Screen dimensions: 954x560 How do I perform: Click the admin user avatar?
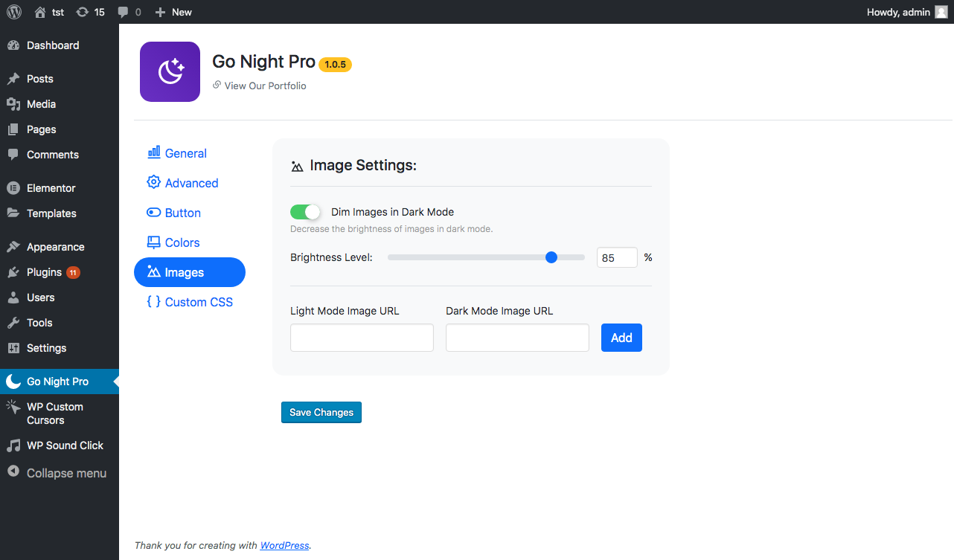click(x=941, y=12)
